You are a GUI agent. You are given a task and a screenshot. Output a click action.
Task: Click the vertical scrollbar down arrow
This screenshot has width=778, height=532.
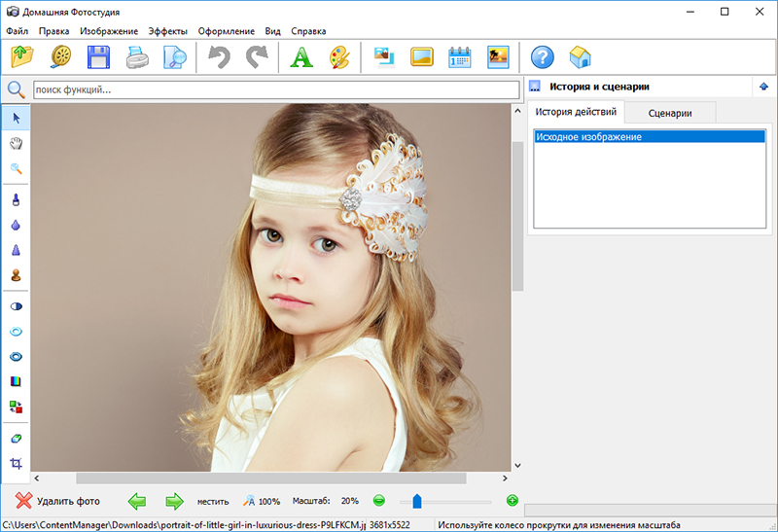(x=517, y=466)
